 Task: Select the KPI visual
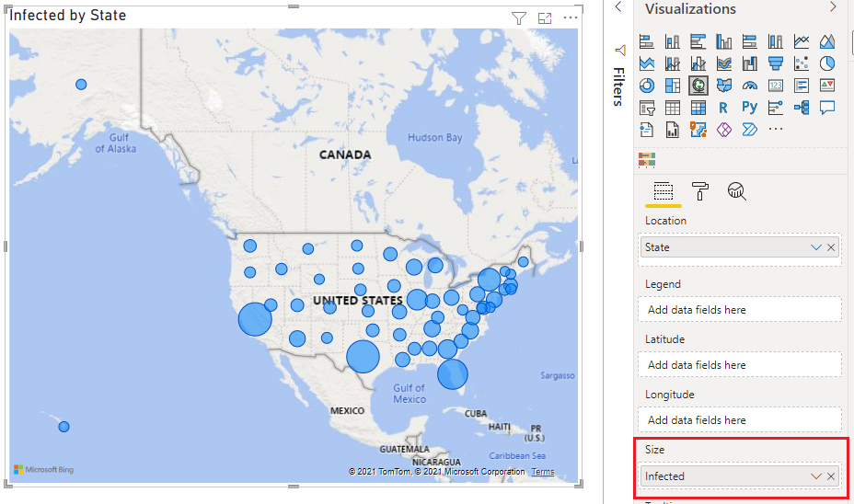tap(826, 86)
